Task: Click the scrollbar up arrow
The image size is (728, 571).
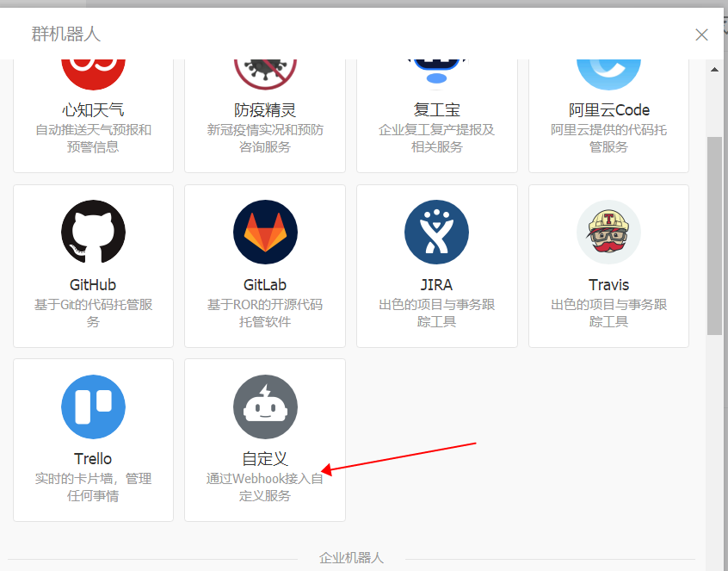Action: (x=714, y=70)
